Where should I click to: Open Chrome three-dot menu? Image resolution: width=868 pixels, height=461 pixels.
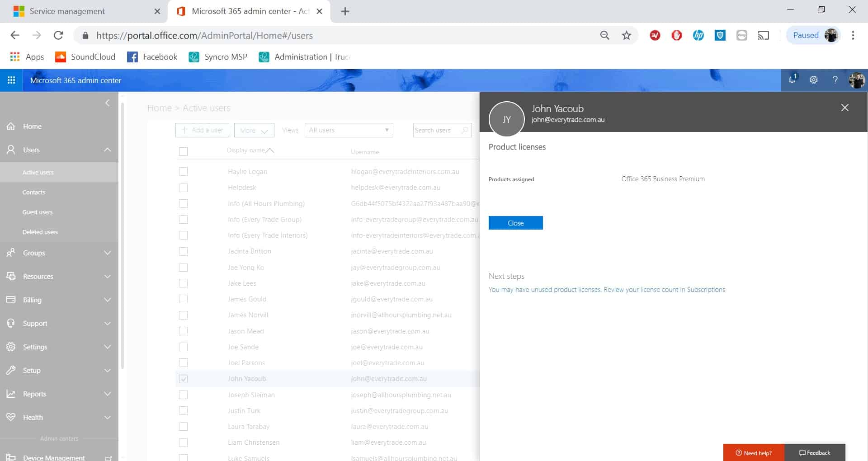[853, 35]
